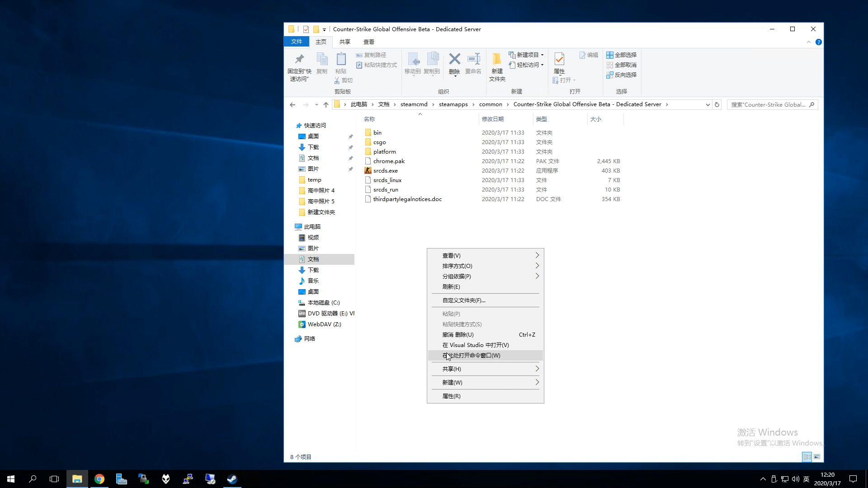This screenshot has width=868, height=488.
Task: Open address bar history dropdown
Action: [x=708, y=104]
